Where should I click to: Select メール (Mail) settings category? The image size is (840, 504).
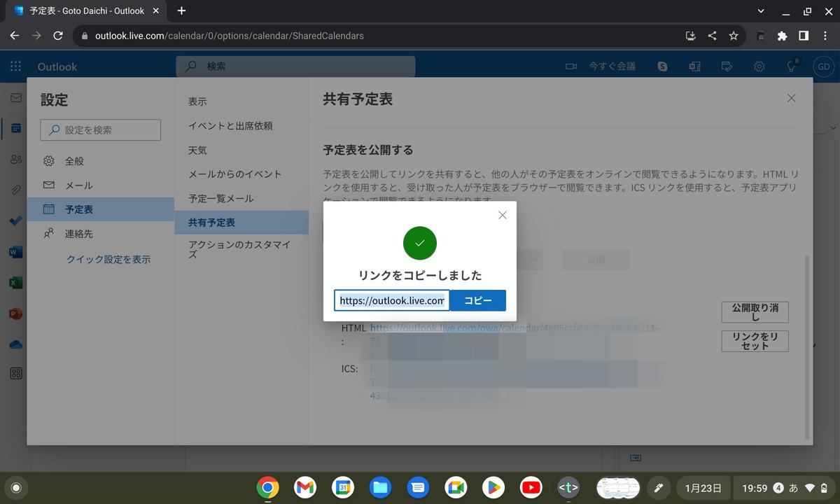click(x=101, y=185)
